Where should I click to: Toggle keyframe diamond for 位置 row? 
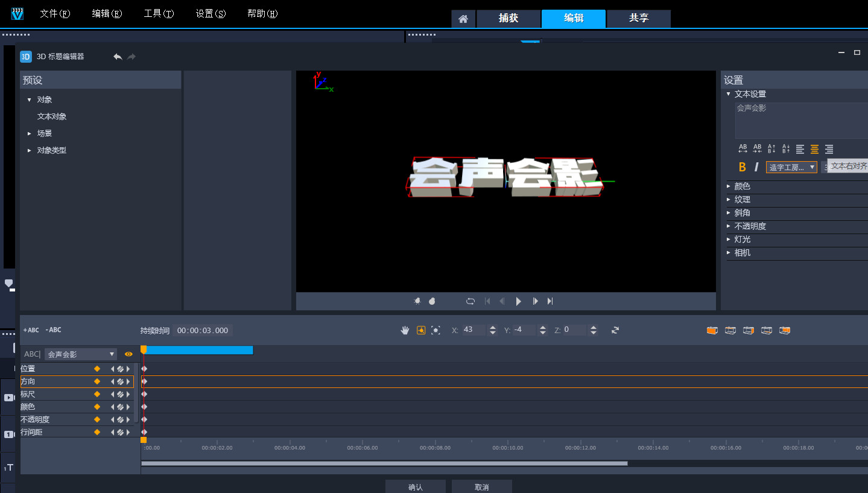(x=97, y=369)
